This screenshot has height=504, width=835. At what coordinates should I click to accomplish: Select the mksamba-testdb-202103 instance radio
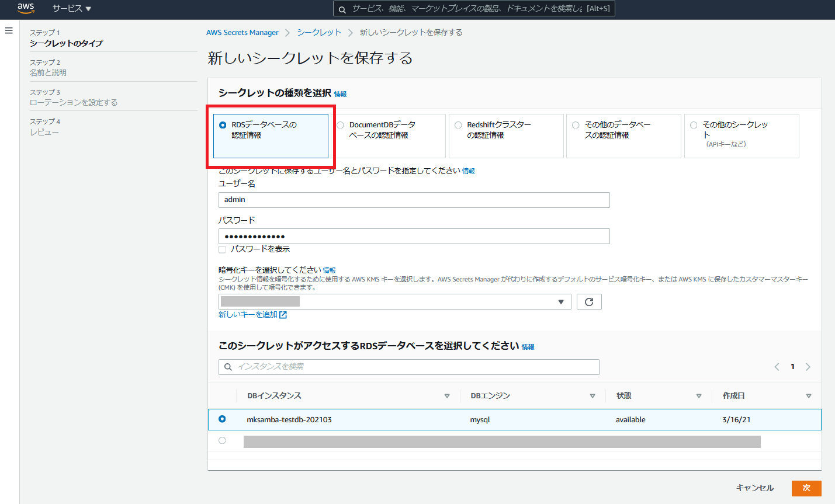pos(222,419)
